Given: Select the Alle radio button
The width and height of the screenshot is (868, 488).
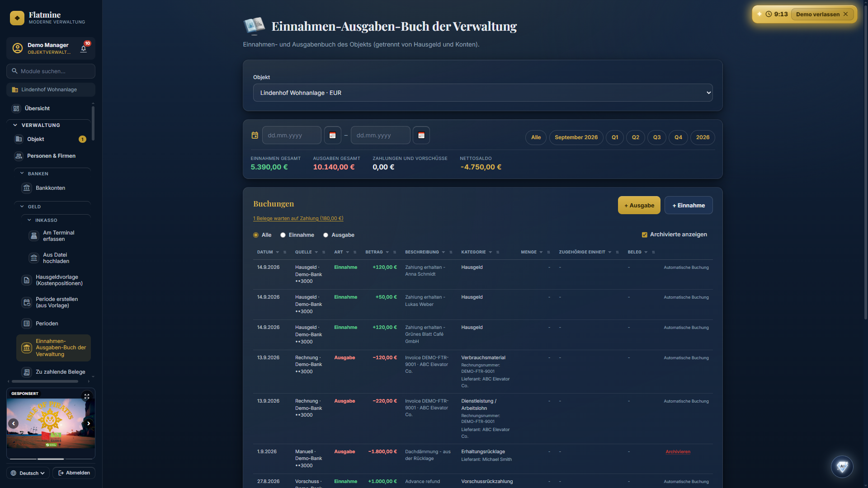Looking at the screenshot, I should (x=256, y=235).
